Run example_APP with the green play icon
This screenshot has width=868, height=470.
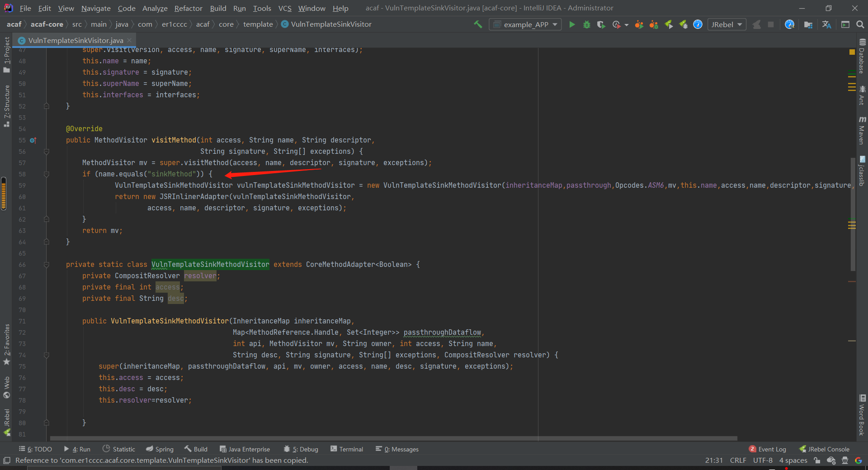pyautogui.click(x=572, y=24)
